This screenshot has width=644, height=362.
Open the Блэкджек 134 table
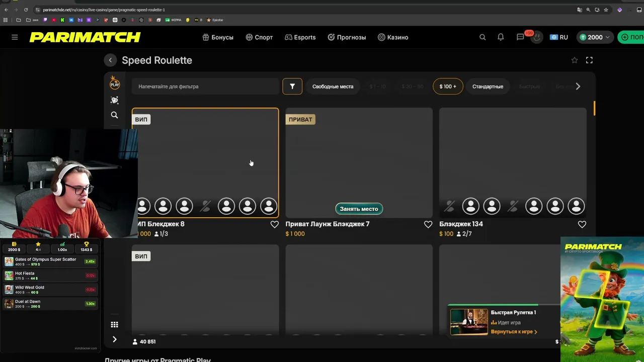click(x=513, y=163)
